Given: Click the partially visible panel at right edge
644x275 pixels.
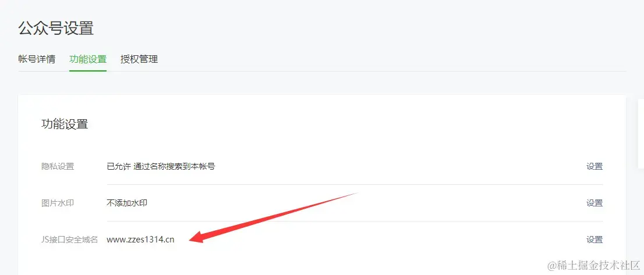Looking at the screenshot, I should (x=641, y=133).
